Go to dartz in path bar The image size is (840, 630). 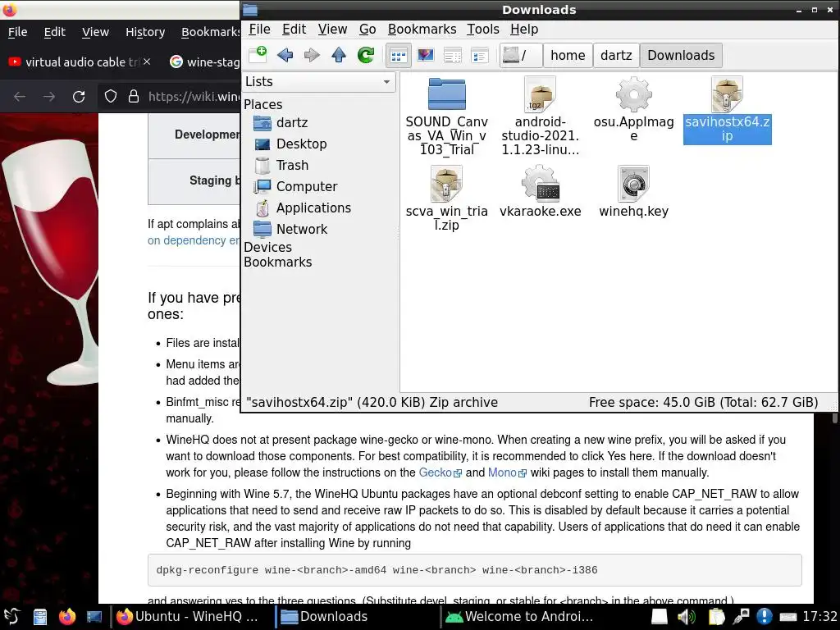(616, 55)
